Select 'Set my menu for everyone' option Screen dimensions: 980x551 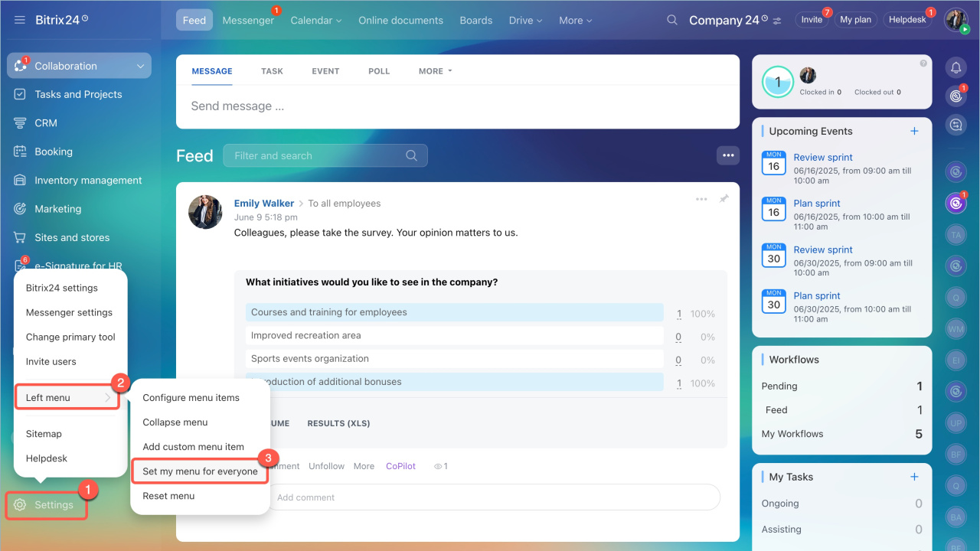(200, 471)
